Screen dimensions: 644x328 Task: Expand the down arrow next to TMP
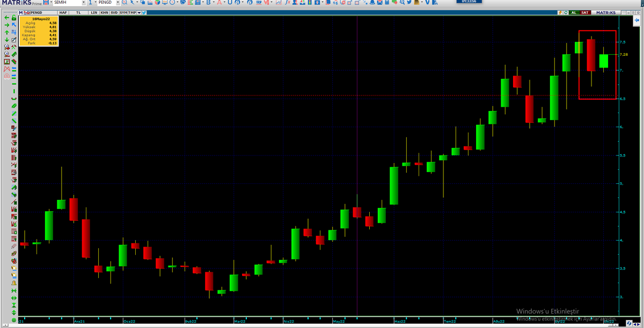[x=139, y=12]
